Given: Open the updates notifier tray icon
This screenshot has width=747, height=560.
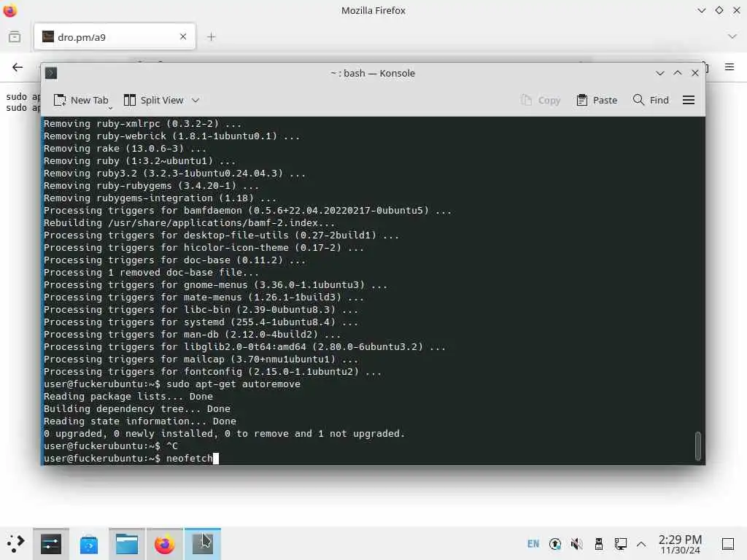Looking at the screenshot, I should [x=555, y=544].
